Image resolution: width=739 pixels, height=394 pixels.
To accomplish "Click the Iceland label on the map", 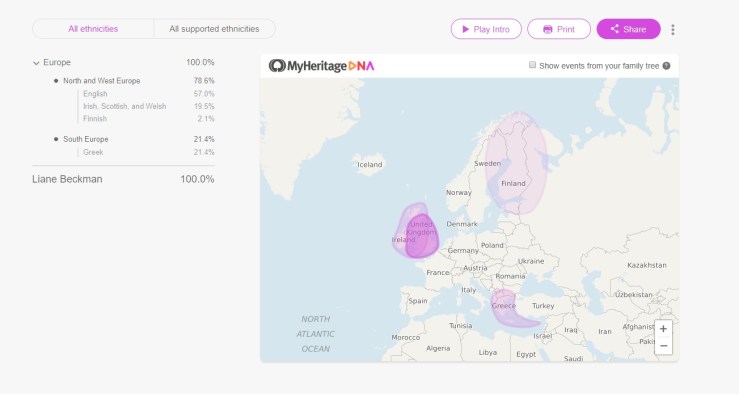I will [370, 164].
